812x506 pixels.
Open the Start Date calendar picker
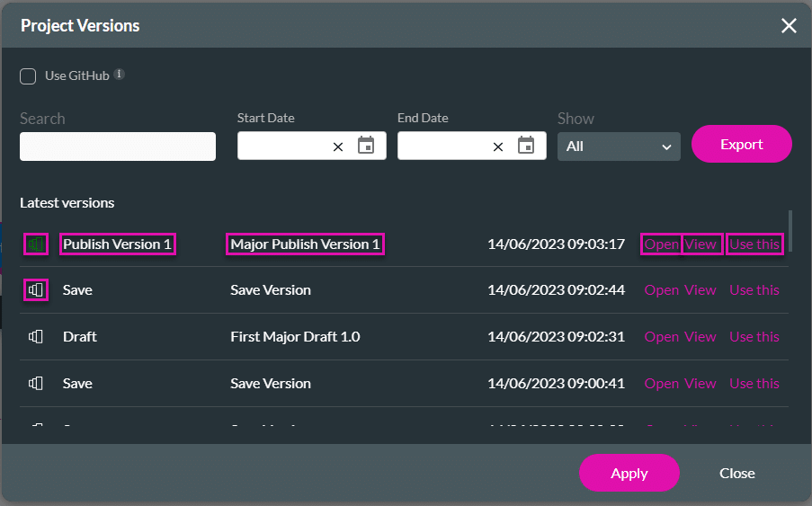coord(366,146)
